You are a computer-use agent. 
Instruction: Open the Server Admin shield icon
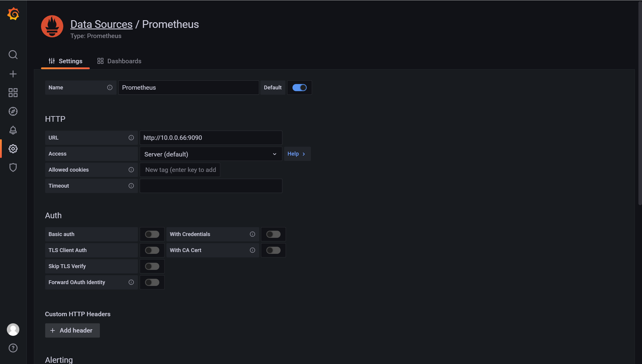click(13, 167)
